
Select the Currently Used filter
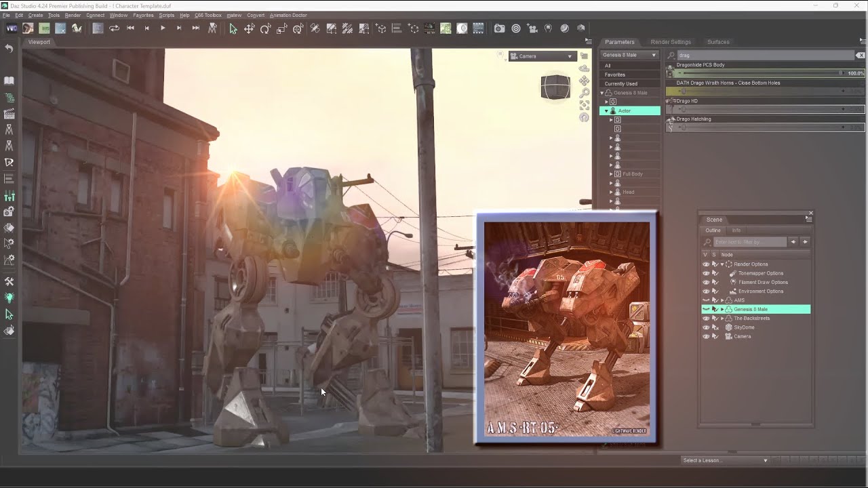point(629,84)
